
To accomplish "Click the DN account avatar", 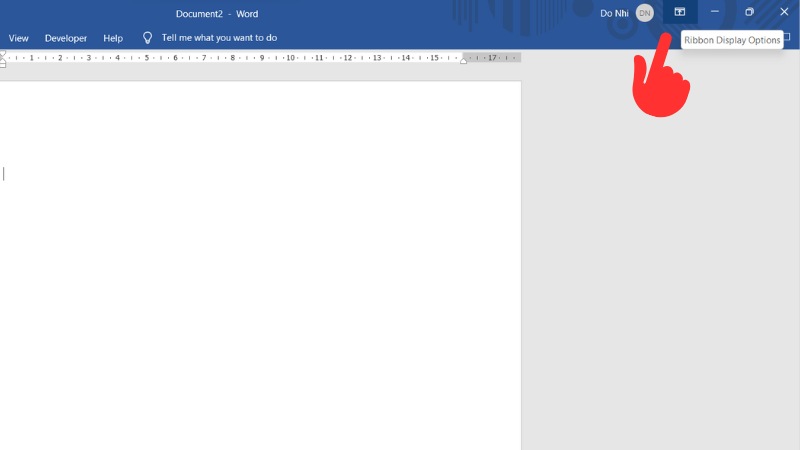I will pos(644,13).
